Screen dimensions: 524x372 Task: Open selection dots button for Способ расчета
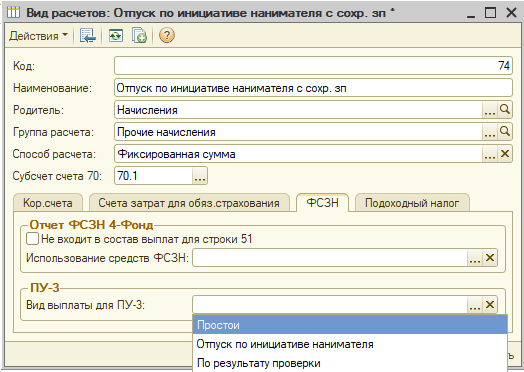click(490, 154)
